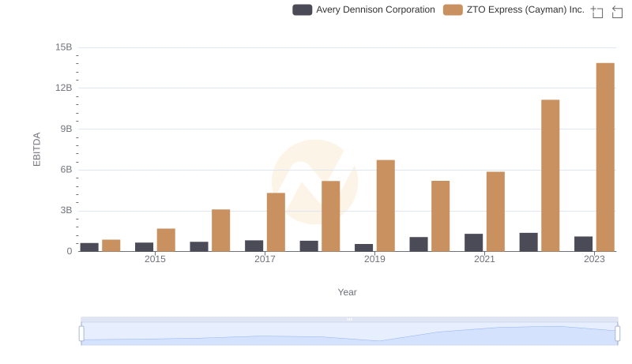The height and width of the screenshot is (364, 632).
Task: Click the ZTO Express bar for 2015
Action: pos(166,240)
